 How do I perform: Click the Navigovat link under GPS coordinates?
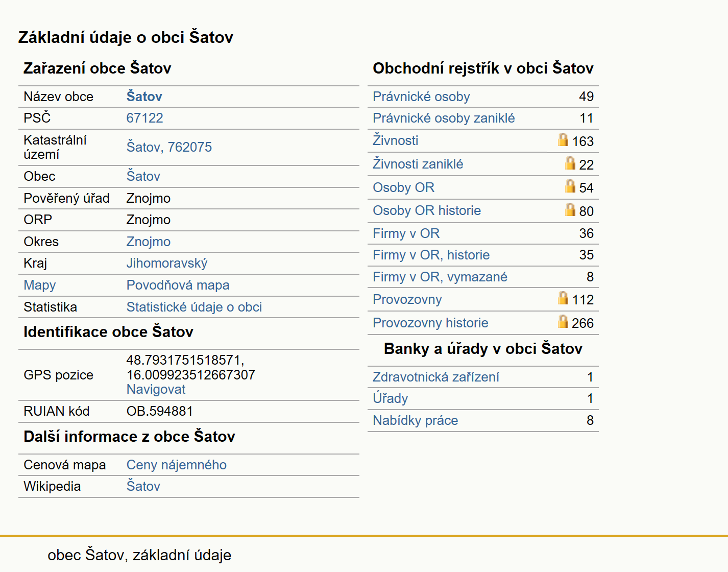[156, 389]
